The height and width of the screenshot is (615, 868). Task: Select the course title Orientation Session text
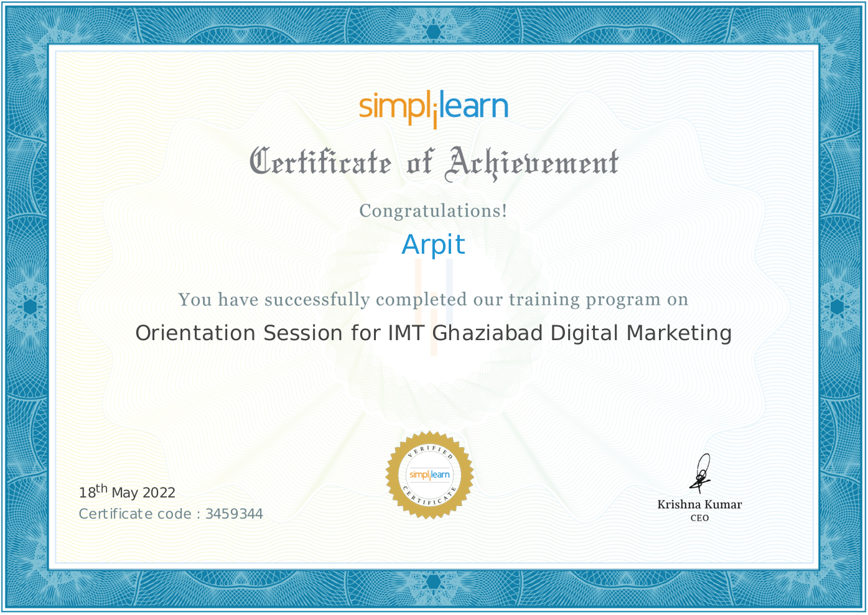(x=434, y=333)
